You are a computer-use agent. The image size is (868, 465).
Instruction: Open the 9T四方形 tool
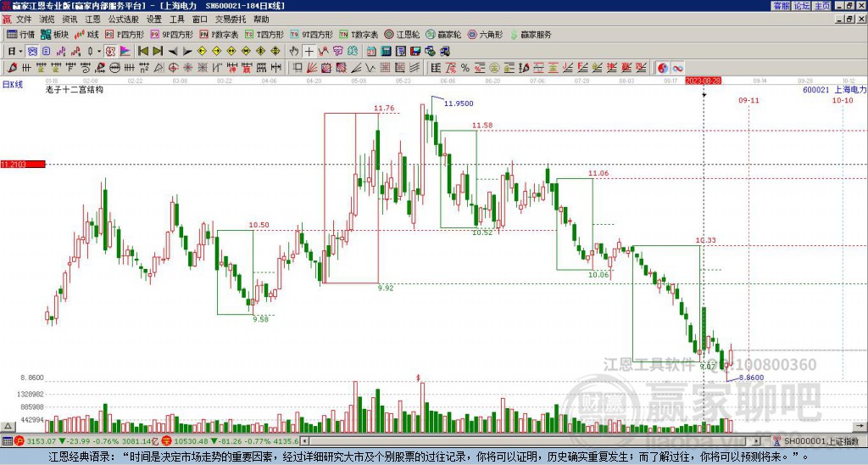point(312,34)
